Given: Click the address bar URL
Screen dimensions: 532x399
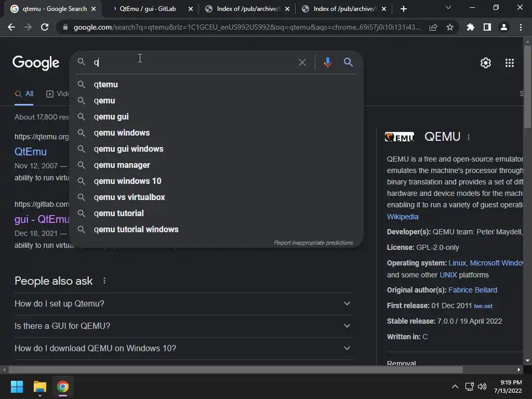Looking at the screenshot, I should (x=247, y=27).
